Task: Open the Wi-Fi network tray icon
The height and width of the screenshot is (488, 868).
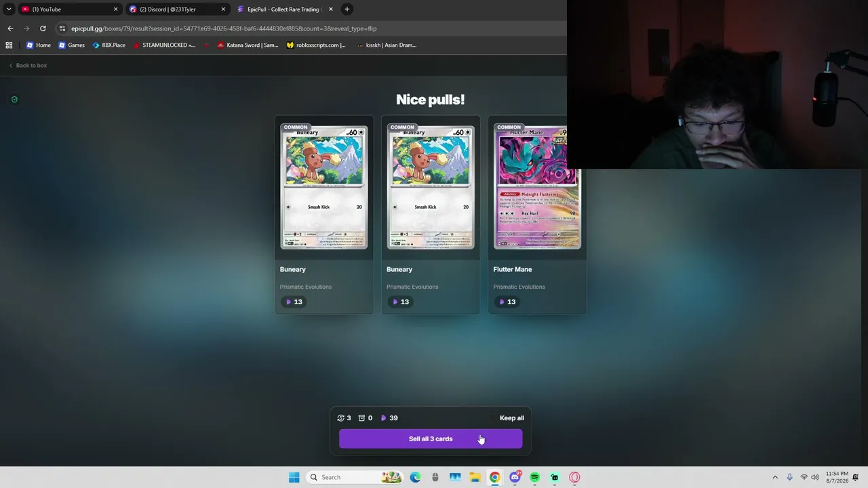Action: [x=804, y=477]
